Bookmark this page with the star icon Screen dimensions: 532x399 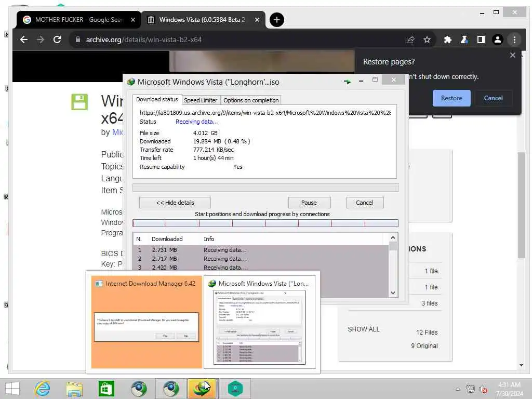pos(427,39)
